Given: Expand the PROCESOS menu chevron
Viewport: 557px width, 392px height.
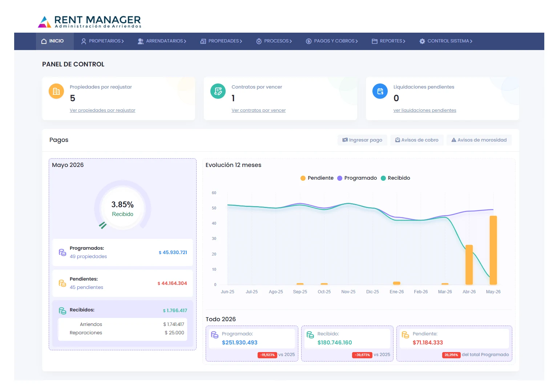Looking at the screenshot, I should pyautogui.click(x=291, y=41).
